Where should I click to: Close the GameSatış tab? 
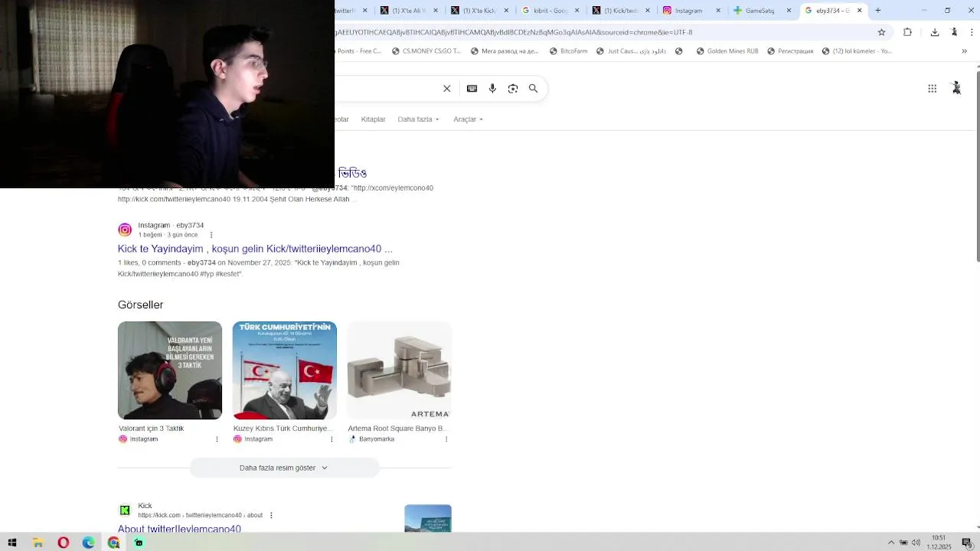(789, 11)
